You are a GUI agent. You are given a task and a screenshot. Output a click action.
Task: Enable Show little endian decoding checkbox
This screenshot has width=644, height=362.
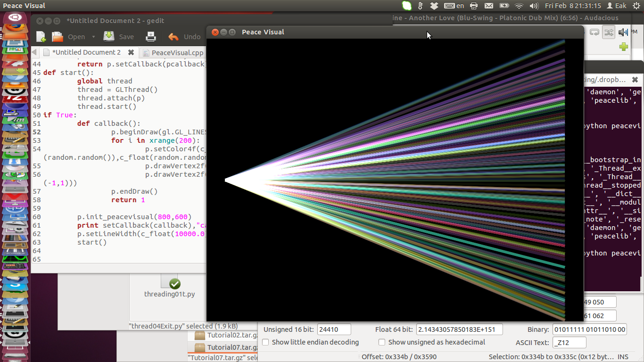pyautogui.click(x=266, y=342)
